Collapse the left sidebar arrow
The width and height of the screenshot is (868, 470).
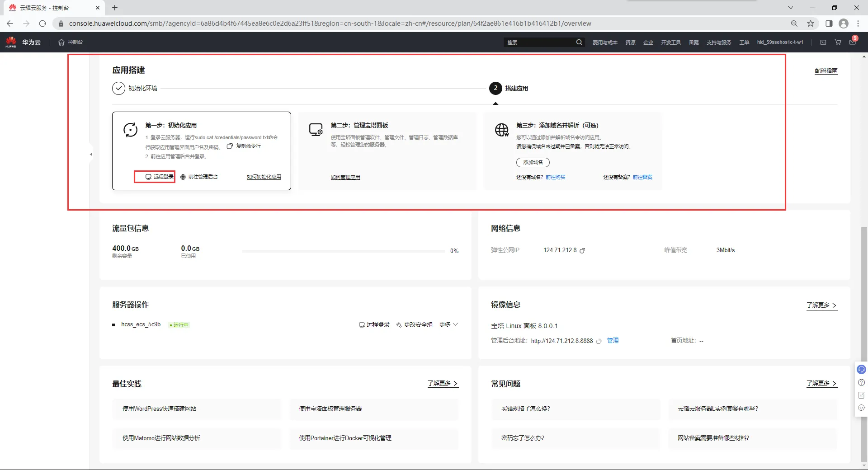pyautogui.click(x=91, y=154)
